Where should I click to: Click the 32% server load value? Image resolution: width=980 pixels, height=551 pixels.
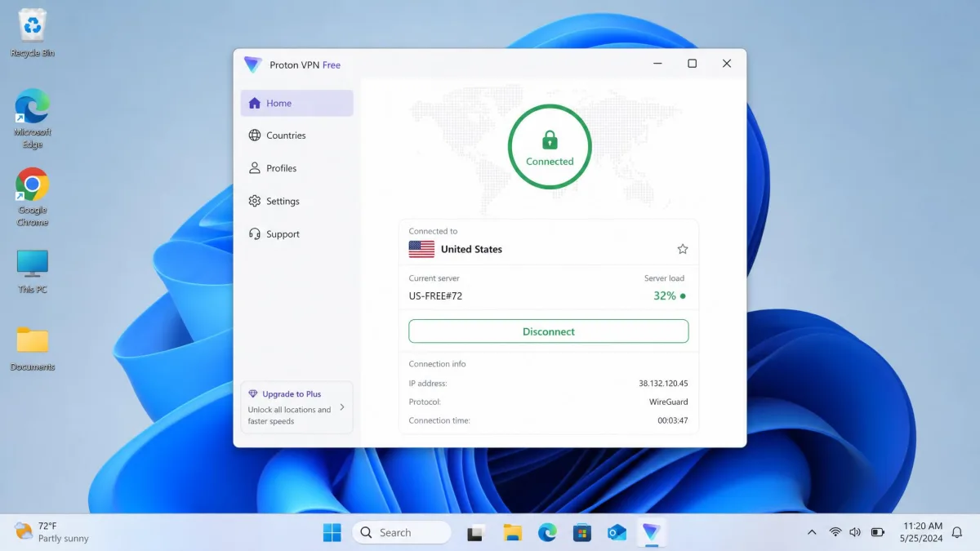coord(664,296)
